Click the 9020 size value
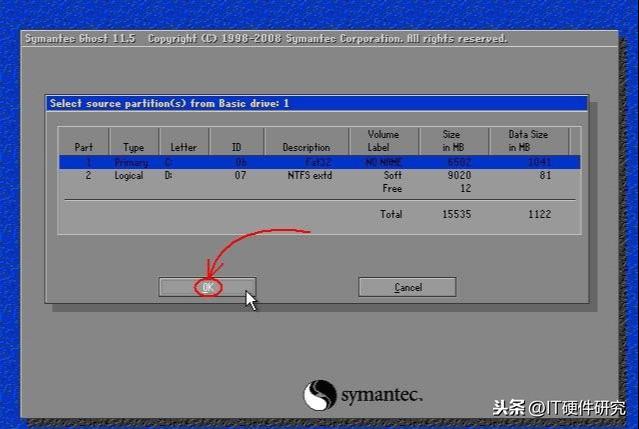 (x=459, y=176)
